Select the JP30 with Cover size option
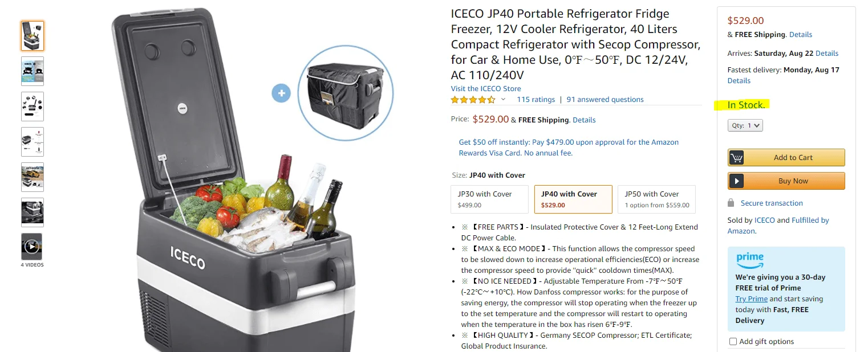 tap(489, 199)
